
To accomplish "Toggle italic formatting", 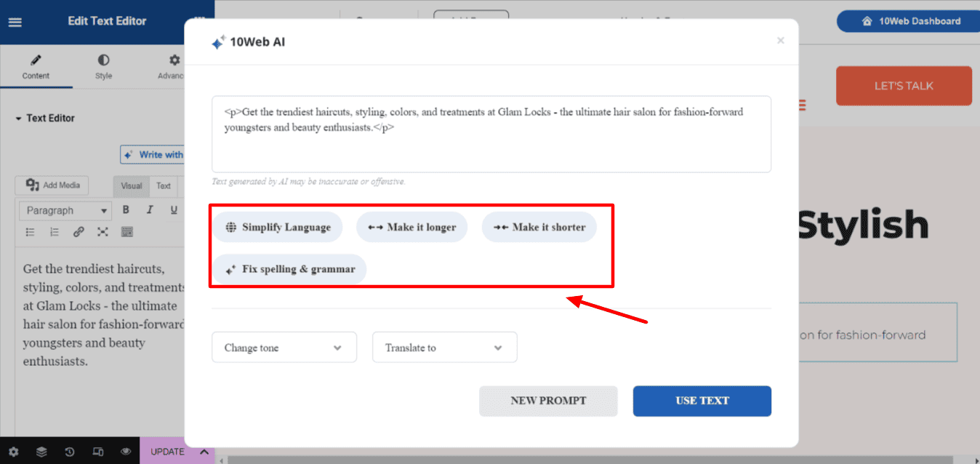I will tap(150, 210).
